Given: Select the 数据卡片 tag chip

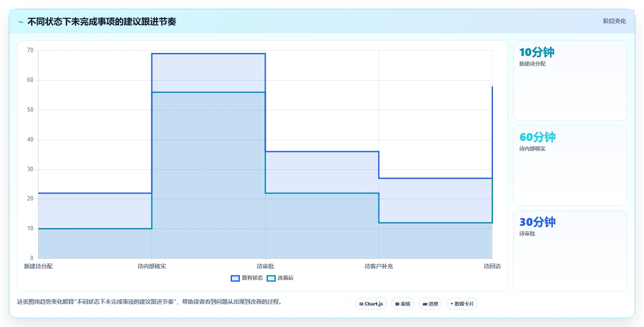Looking at the screenshot, I should (x=462, y=304).
